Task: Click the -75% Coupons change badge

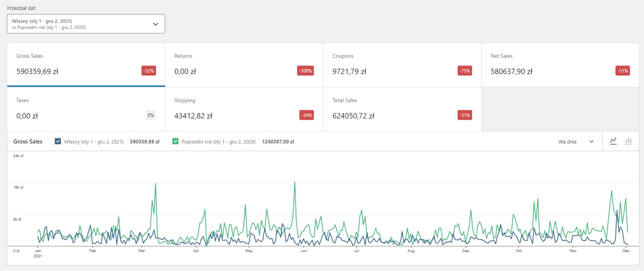Action: point(465,71)
